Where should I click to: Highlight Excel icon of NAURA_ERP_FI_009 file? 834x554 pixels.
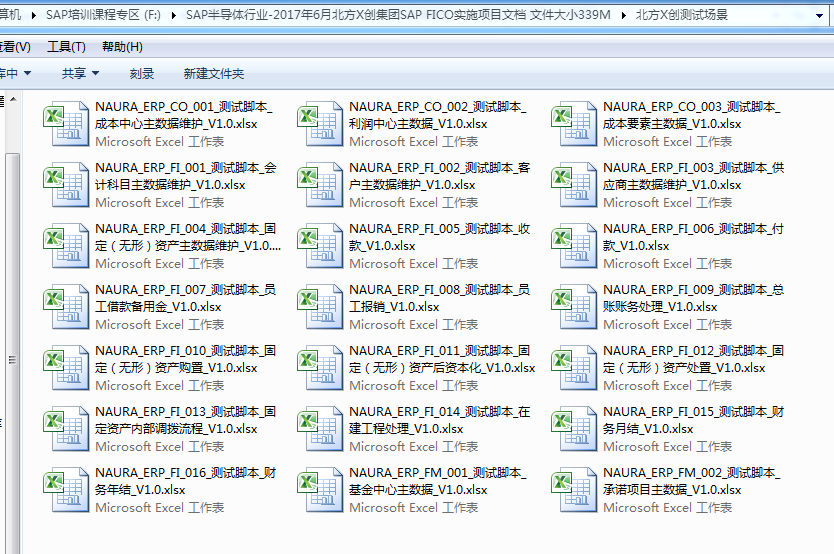point(574,307)
